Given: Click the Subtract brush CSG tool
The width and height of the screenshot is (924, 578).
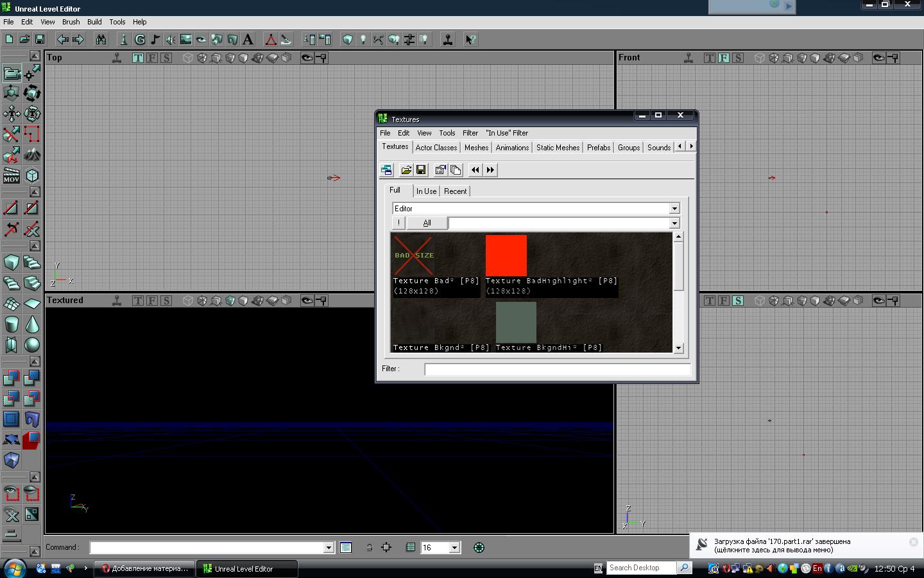Looking at the screenshot, I should (32, 378).
